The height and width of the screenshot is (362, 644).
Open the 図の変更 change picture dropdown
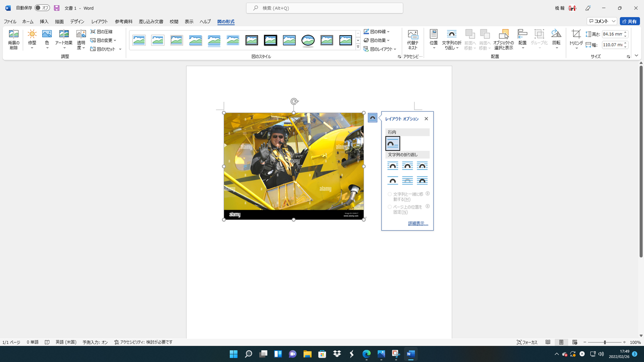(103, 40)
